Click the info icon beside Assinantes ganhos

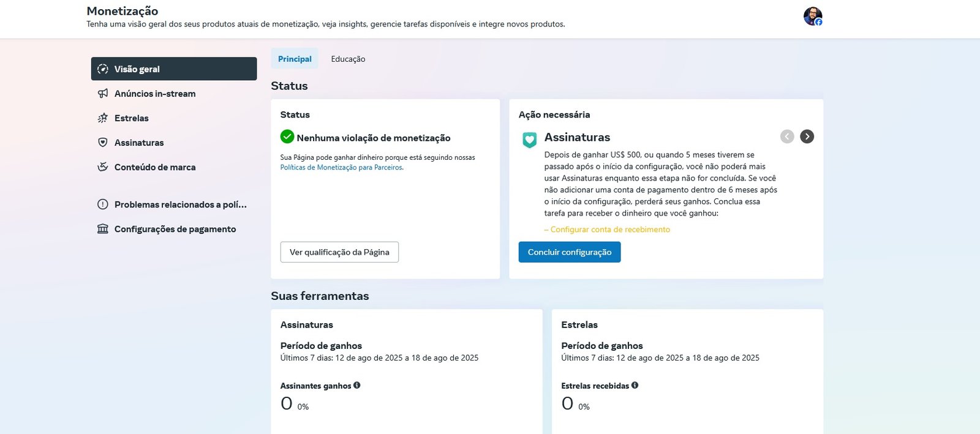coord(357,386)
